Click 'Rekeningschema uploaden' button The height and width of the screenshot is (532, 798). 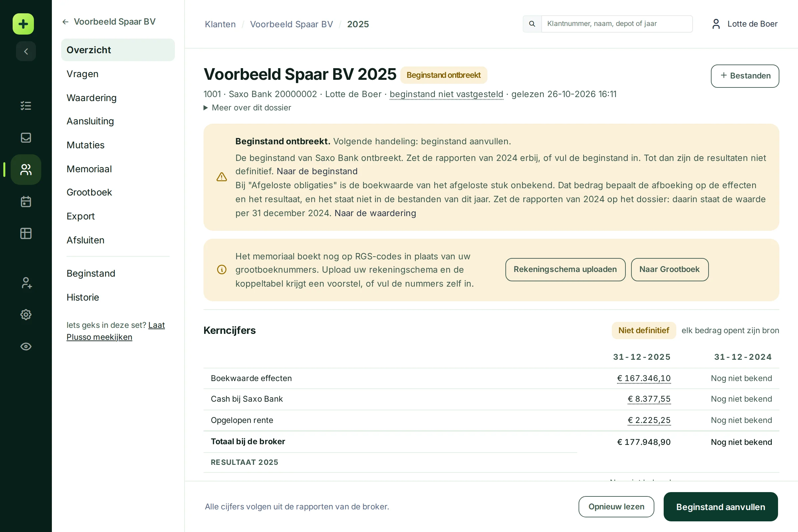click(x=565, y=269)
